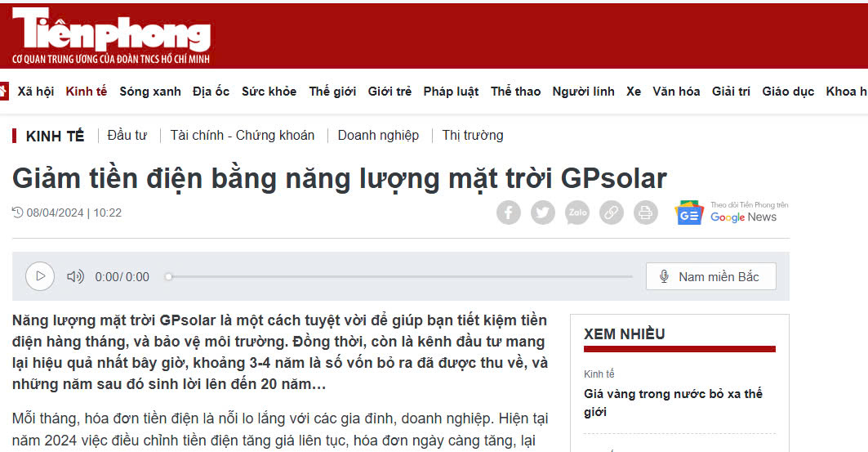Play the article audio
The width and height of the screenshot is (868, 452).
coord(40,276)
